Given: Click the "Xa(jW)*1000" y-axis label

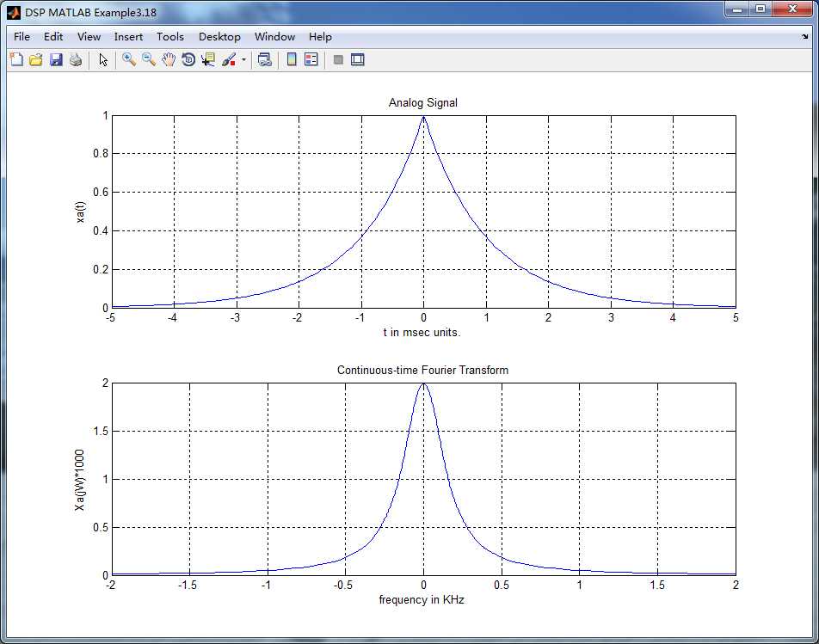Looking at the screenshot, I should click(x=79, y=480).
